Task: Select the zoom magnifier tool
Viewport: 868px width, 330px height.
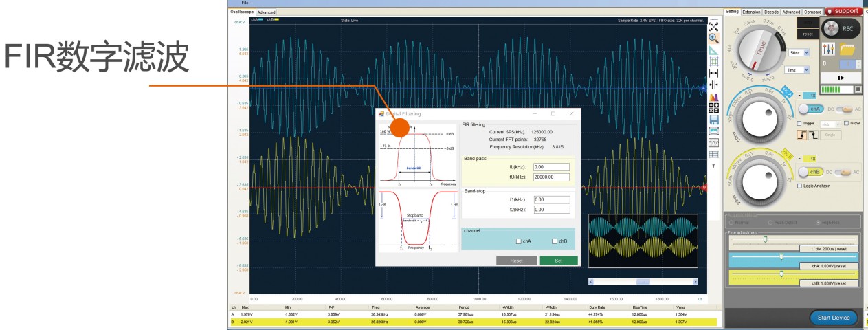Action: pos(713,38)
